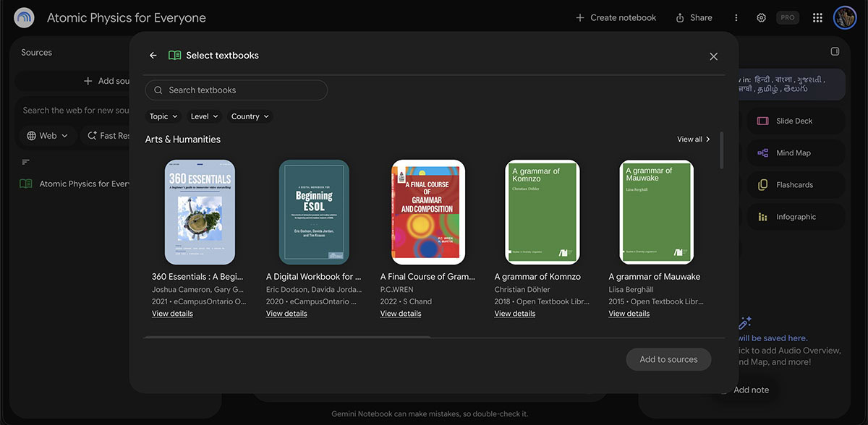Pick the Grammar and Composition cover

tap(428, 212)
